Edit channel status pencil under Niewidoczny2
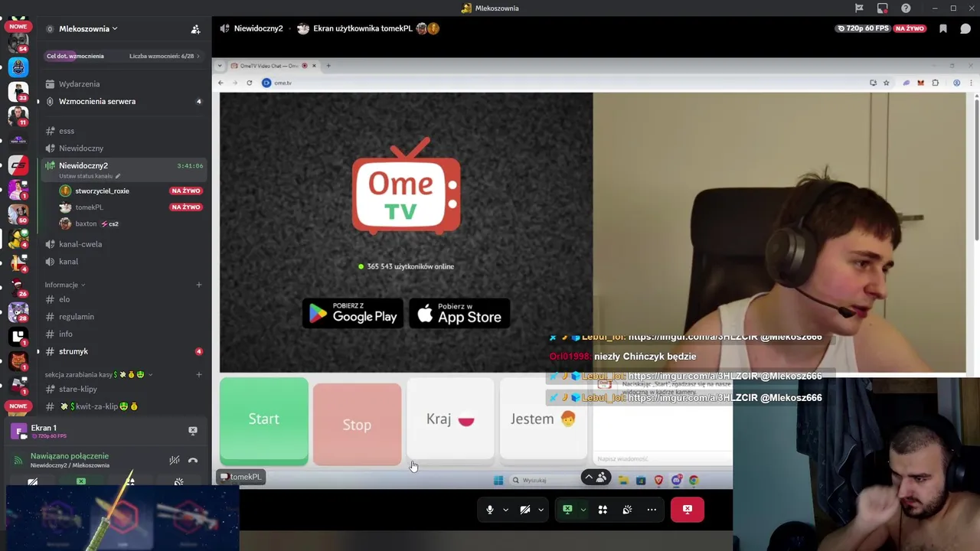This screenshot has height=551, width=980. point(118,176)
